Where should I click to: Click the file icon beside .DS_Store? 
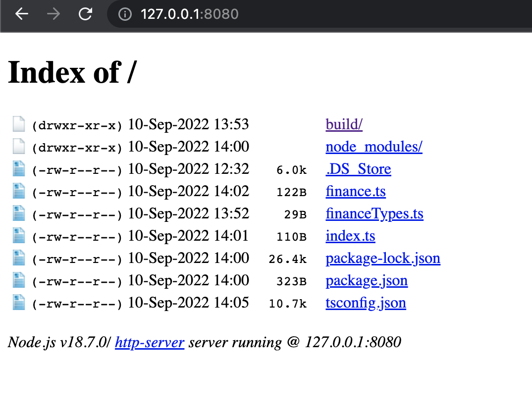pos(18,169)
